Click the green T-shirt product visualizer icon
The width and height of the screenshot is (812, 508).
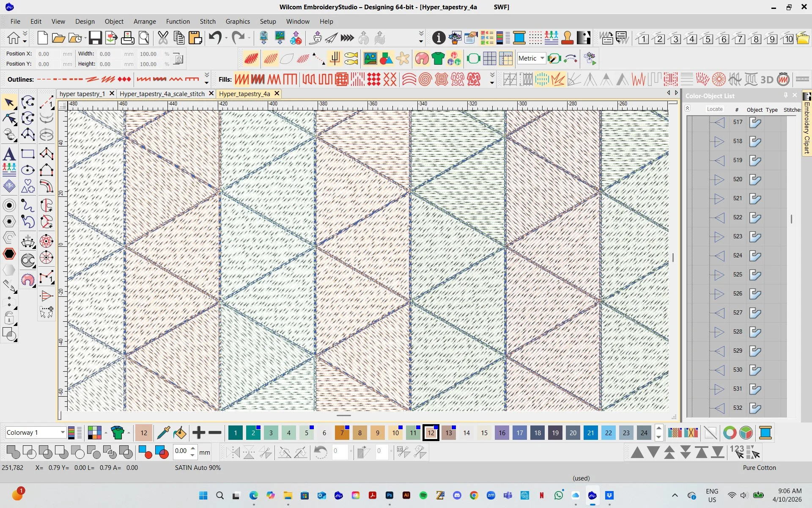coord(439,58)
